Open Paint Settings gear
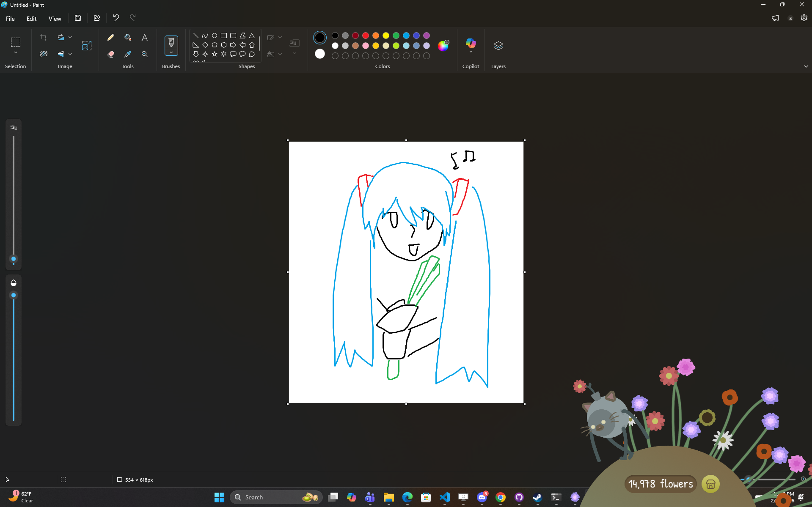Viewport: 812px width, 507px height. 804,18
